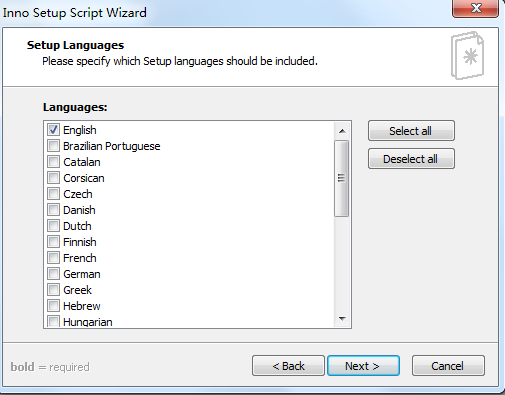
Task: Uncheck the English language checkbox
Action: (53, 129)
